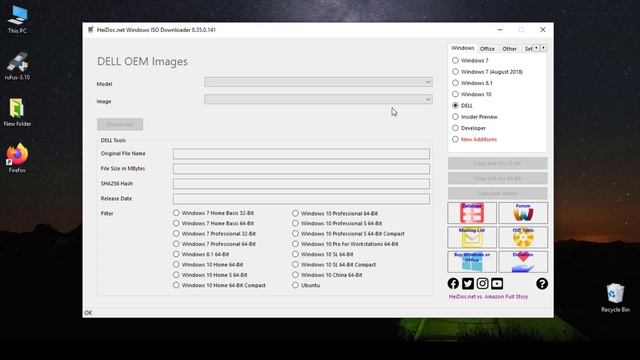Select the rufus-3.10 desktop icon
The width and height of the screenshot is (640, 360).
[x=17, y=66]
